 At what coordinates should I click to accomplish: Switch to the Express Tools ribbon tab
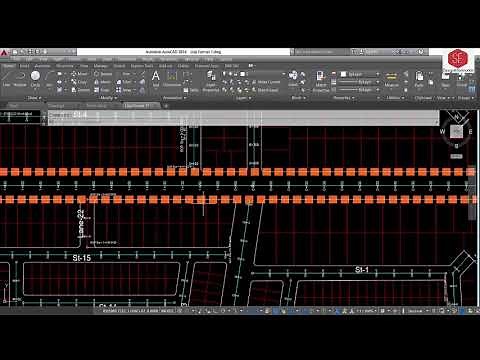(142, 66)
